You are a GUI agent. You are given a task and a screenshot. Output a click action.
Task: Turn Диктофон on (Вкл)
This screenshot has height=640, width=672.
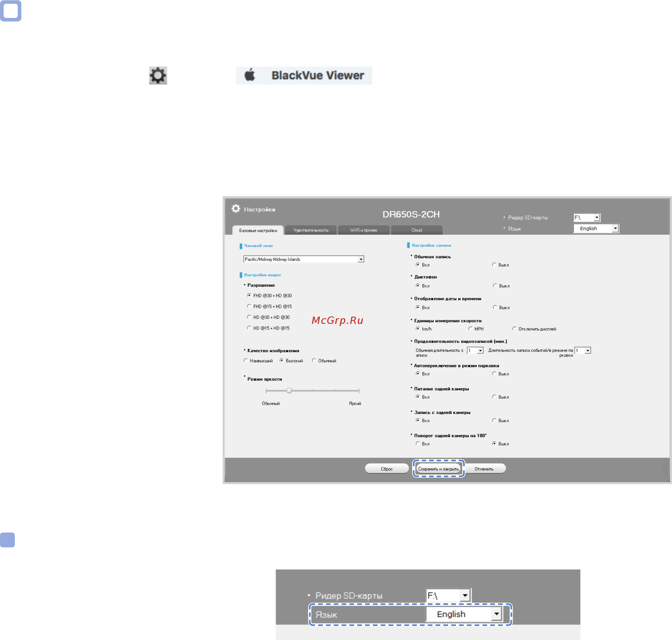[x=418, y=286]
